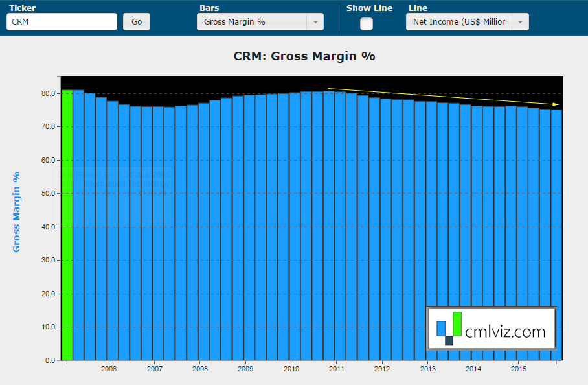Viewport: 588px width, 385px height.
Task: Click the 2013 x-axis year label
Action: (x=428, y=369)
